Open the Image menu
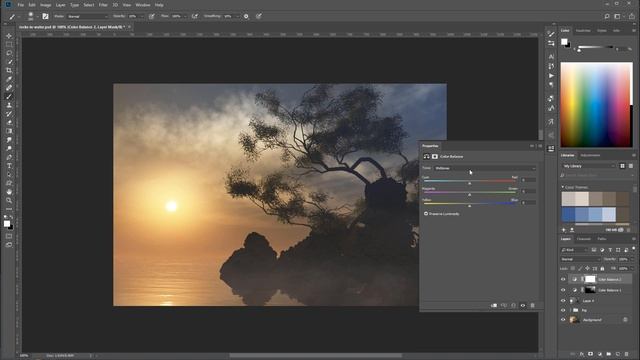Viewport: 640px width, 360px height. pos(45,5)
